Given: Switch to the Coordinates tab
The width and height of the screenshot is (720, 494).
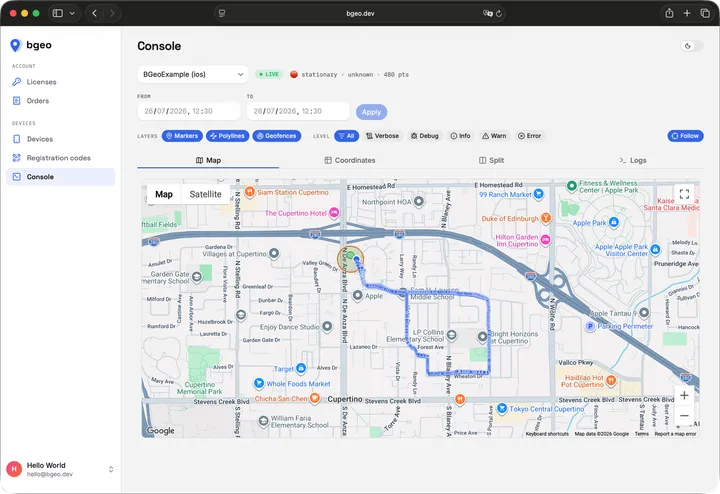Looking at the screenshot, I should coord(350,160).
